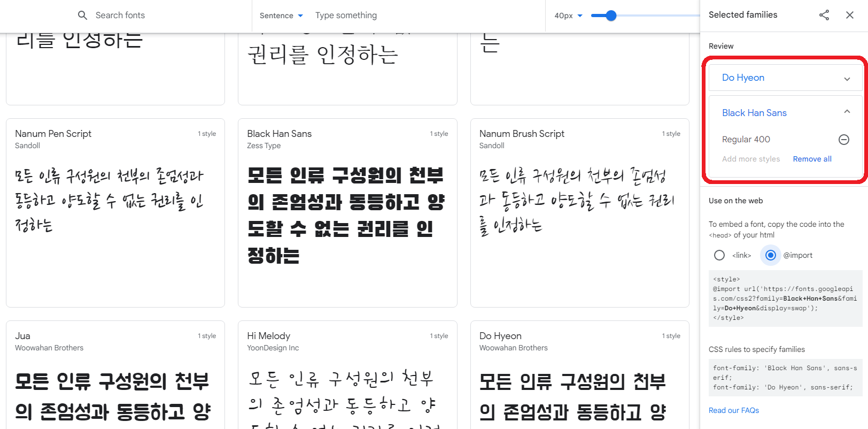Remove Regular 400 style with minus icon
The height and width of the screenshot is (429, 868).
point(844,140)
